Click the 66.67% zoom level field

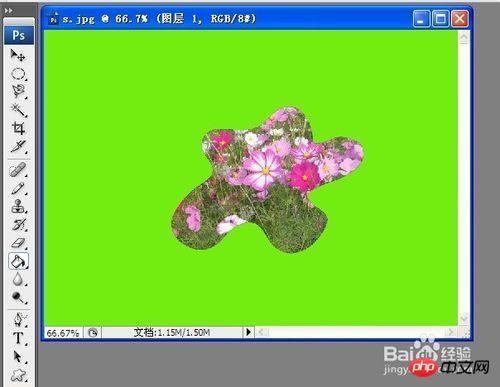[x=63, y=333]
